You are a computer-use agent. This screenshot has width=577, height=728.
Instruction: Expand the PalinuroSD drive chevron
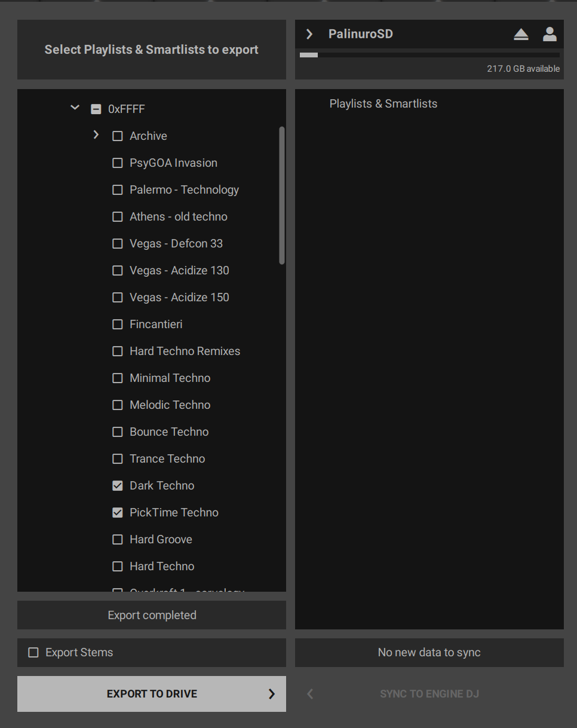coord(309,34)
